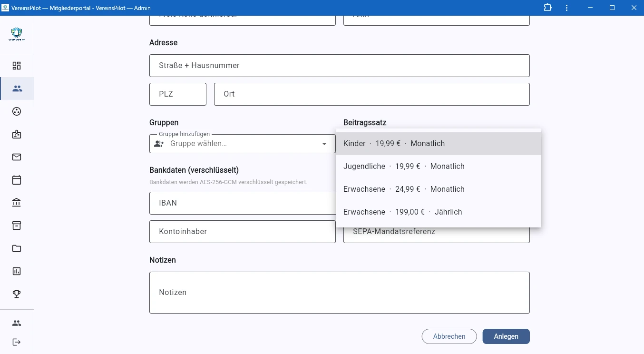This screenshot has width=644, height=354.
Task: Open the Gruppe wählen dropdown
Action: (242, 143)
